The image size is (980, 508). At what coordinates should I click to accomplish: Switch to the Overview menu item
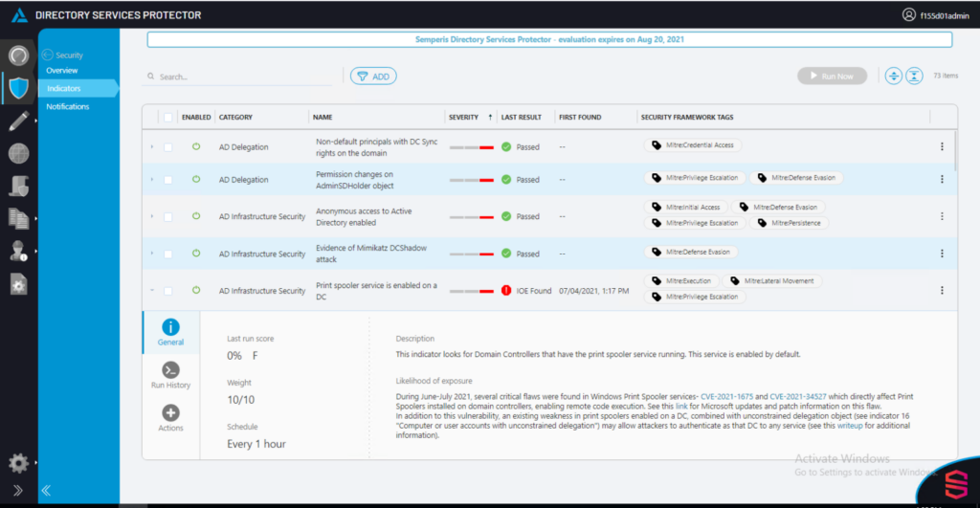pyautogui.click(x=62, y=71)
